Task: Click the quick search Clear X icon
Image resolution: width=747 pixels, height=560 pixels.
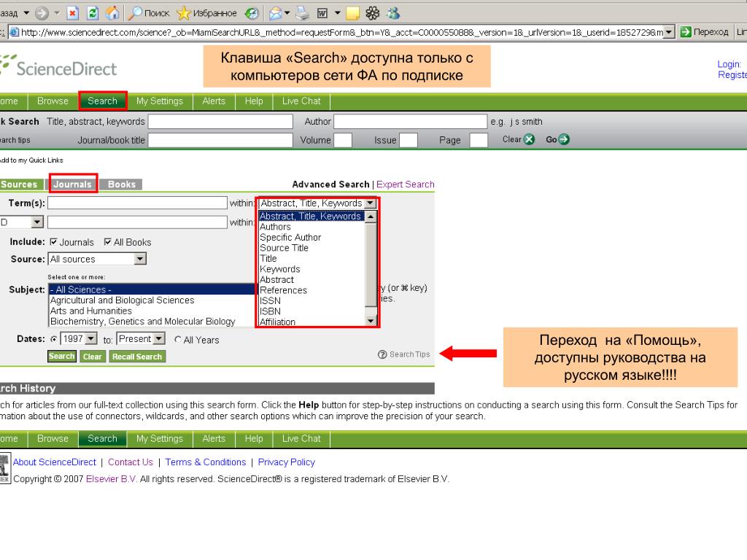Action: [x=529, y=139]
